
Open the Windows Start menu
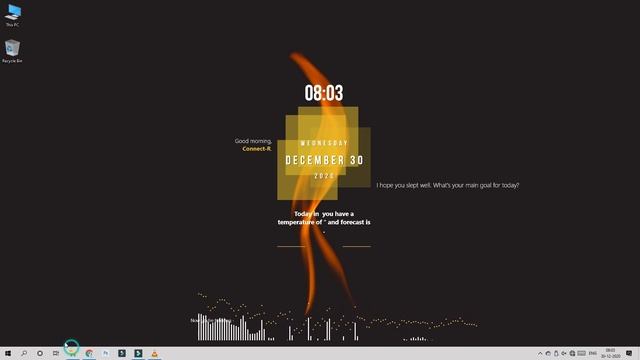click(x=8, y=353)
